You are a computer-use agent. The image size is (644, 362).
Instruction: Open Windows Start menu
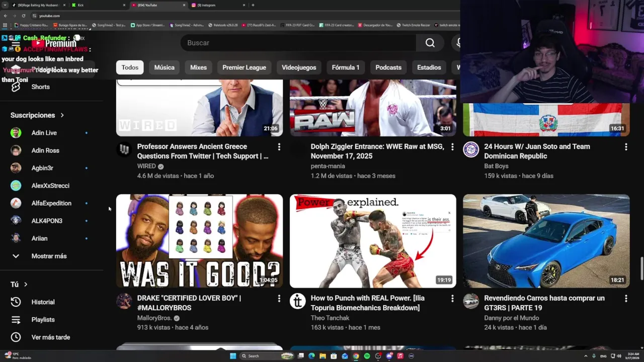click(233, 356)
